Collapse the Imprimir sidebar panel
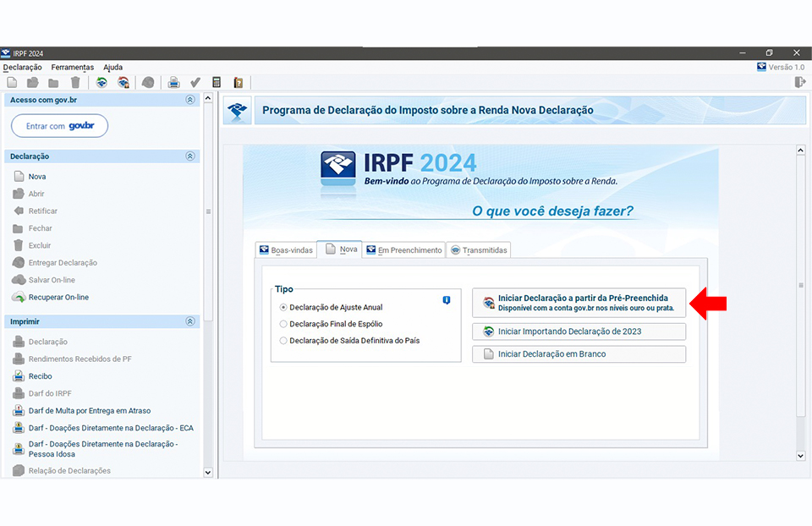This screenshot has width=812, height=526. tap(190, 321)
